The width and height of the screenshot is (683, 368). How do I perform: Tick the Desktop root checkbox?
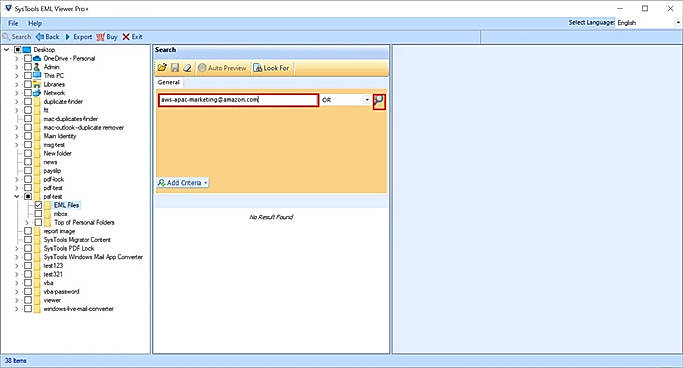click(x=17, y=50)
